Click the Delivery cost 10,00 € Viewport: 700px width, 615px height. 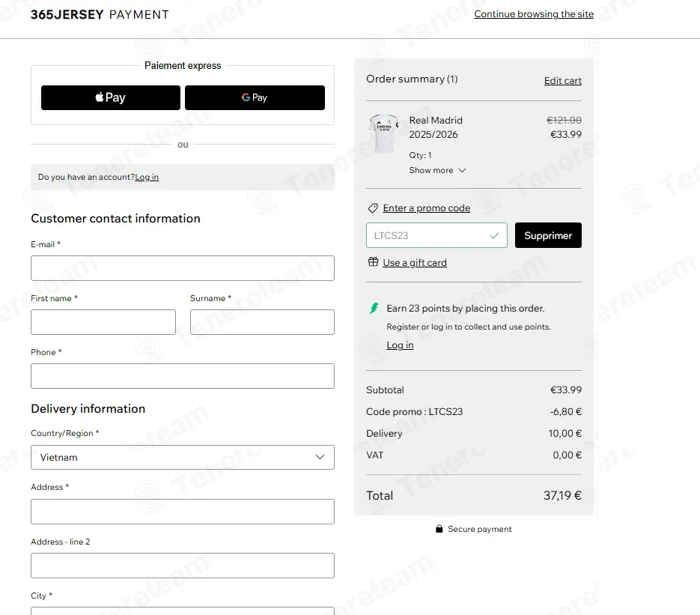click(x=564, y=433)
